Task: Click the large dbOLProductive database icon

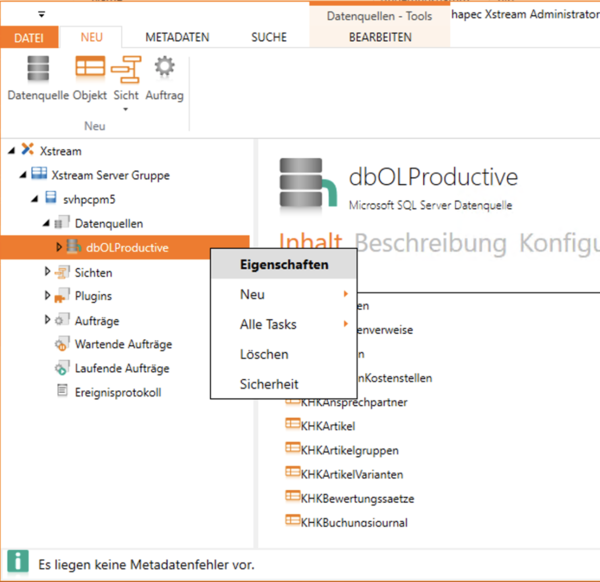Action: point(308,183)
